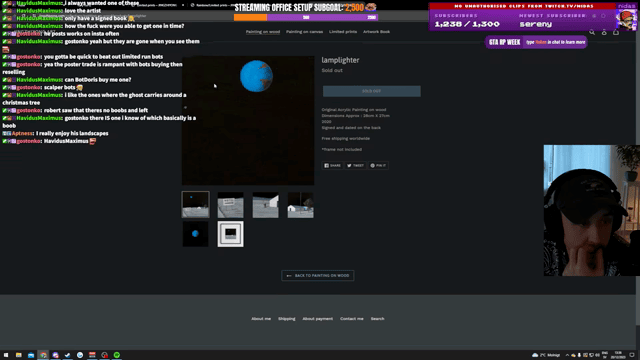Expand the hidden system tray icons chevron
Image resolution: width=640 pixels, height=360 pixels.
(x=567, y=355)
